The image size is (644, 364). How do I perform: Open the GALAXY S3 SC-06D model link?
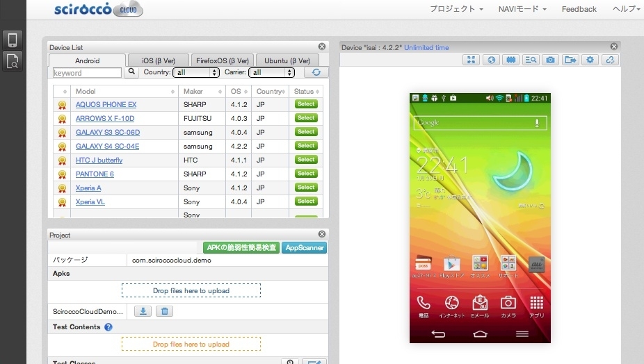[x=108, y=132]
